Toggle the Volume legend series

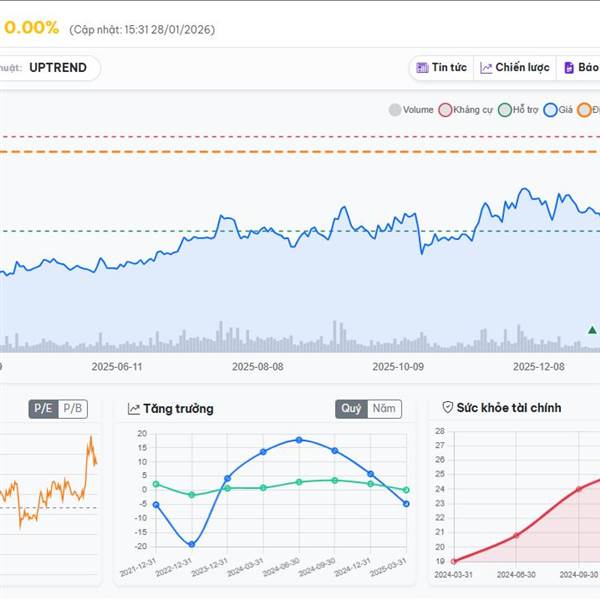(x=394, y=110)
